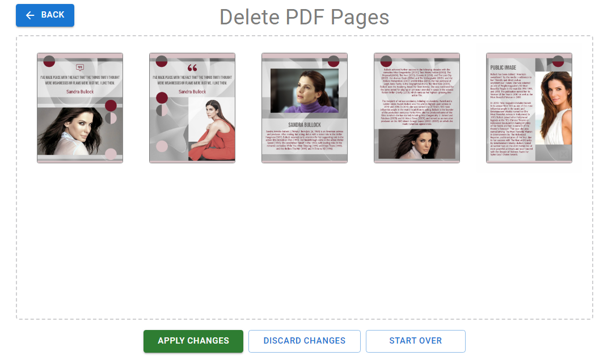Click the speech bubble quote icon on page one
Screen dimensions: 608x364
(x=80, y=67)
